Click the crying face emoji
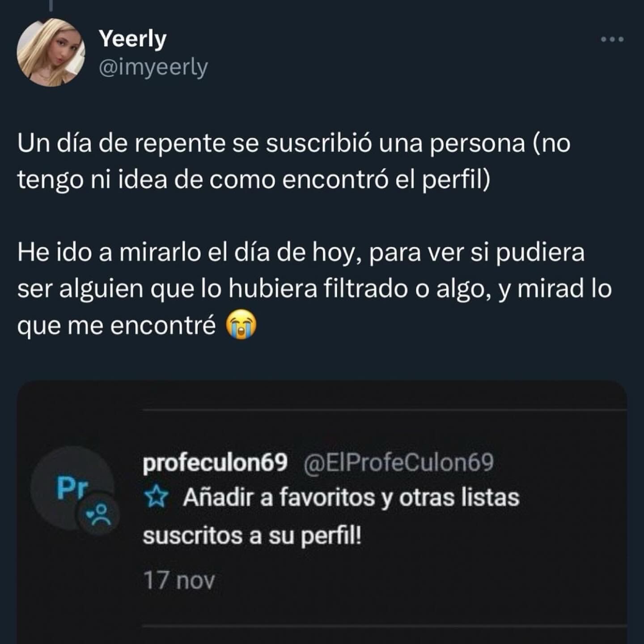This screenshot has height=644, width=644. click(241, 326)
